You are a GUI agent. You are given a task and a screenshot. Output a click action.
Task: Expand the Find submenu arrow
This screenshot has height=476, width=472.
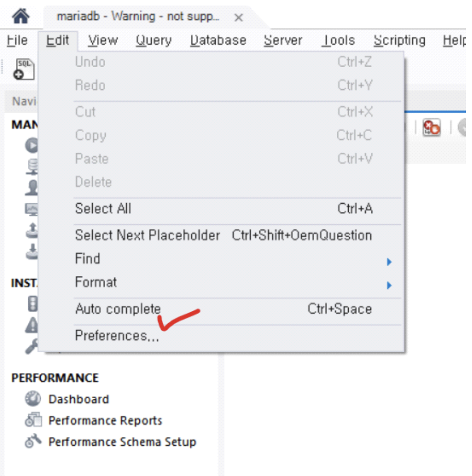pos(389,262)
